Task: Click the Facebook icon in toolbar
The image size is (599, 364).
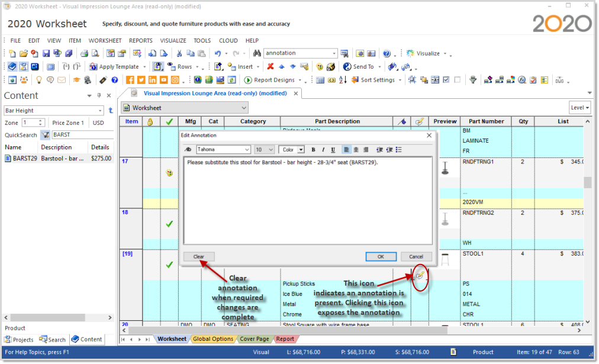Action: pyautogui.click(x=130, y=80)
